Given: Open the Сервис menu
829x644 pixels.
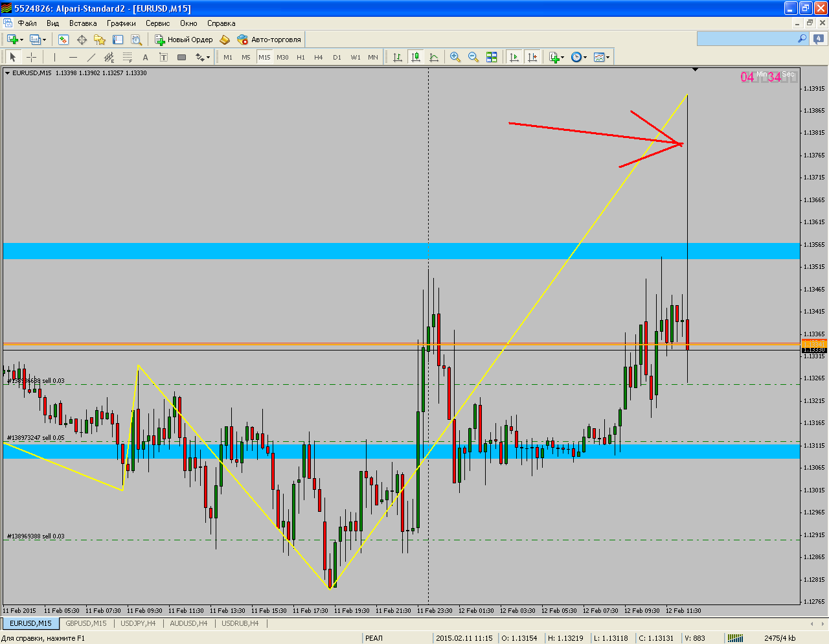Looking at the screenshot, I should tap(157, 23).
